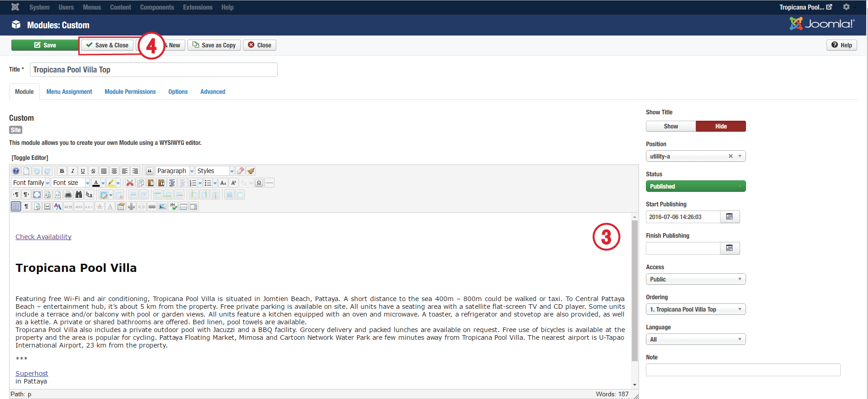This screenshot has width=868, height=399.
Task: Open the Styles dropdown
Action: tap(215, 171)
